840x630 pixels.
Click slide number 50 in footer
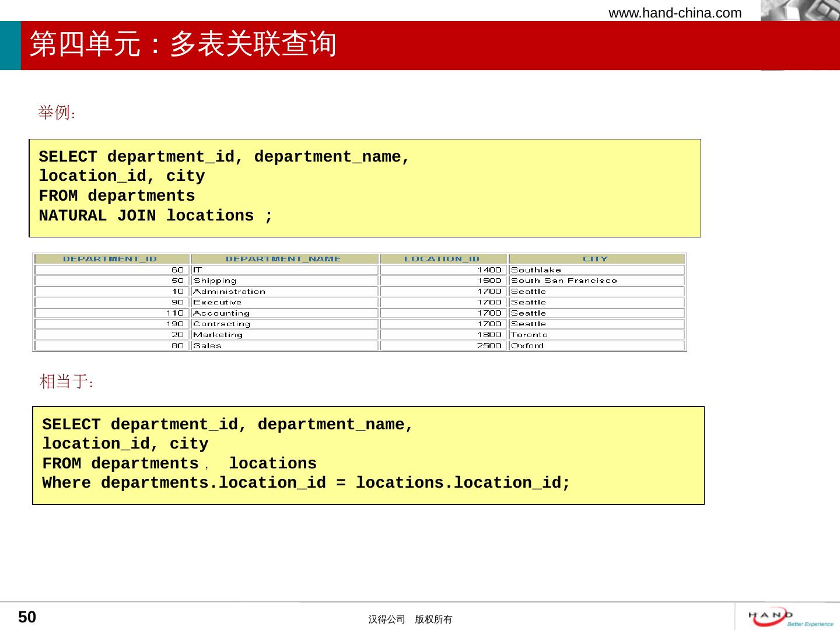click(27, 617)
